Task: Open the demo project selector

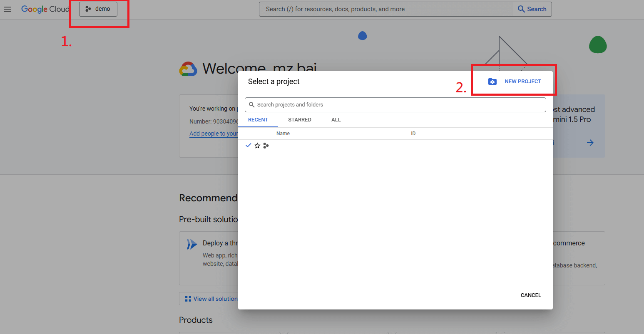Action: click(x=98, y=9)
